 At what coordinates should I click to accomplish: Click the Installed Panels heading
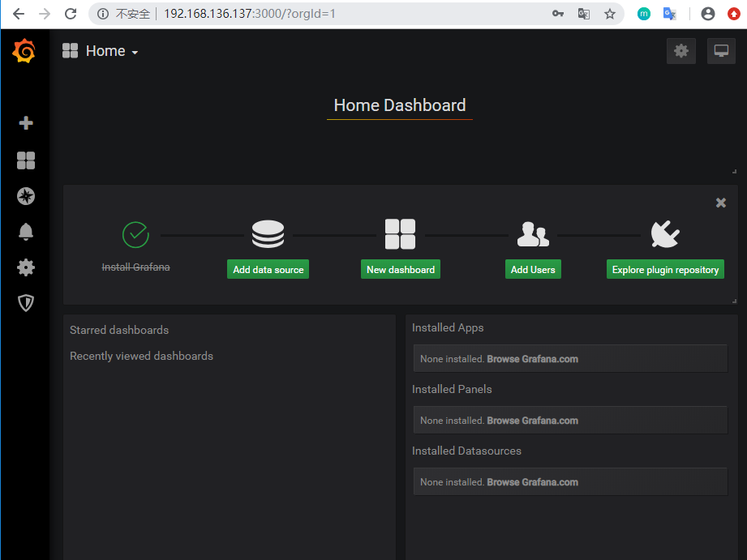(x=452, y=389)
